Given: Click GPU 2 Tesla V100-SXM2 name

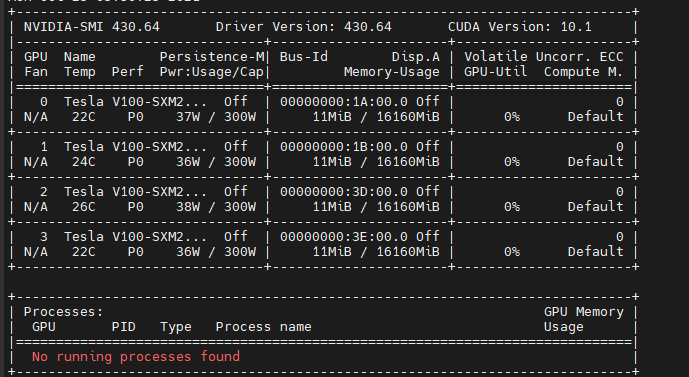Looking at the screenshot, I should point(135,192).
